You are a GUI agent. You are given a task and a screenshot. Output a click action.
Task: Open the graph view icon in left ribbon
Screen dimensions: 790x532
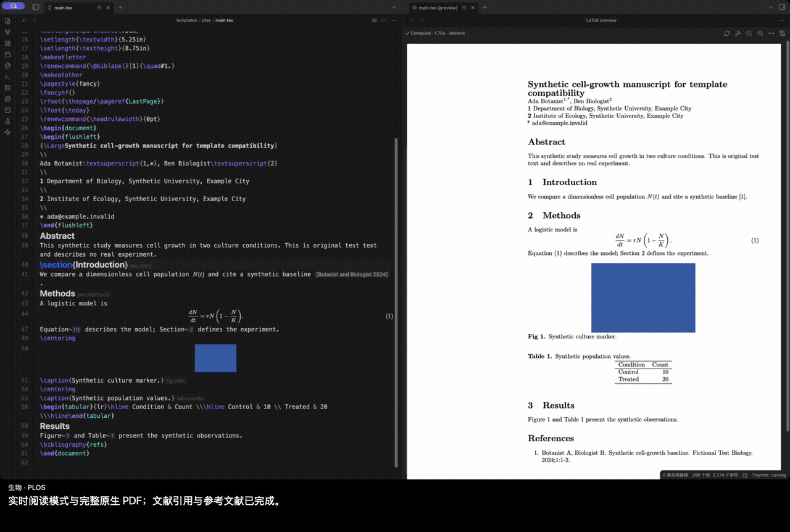pos(7,32)
